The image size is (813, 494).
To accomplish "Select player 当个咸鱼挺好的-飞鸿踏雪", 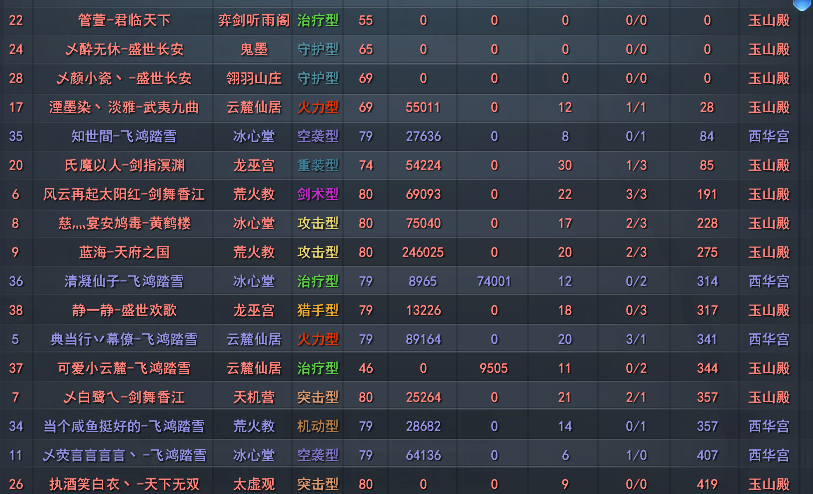I will (x=124, y=427).
